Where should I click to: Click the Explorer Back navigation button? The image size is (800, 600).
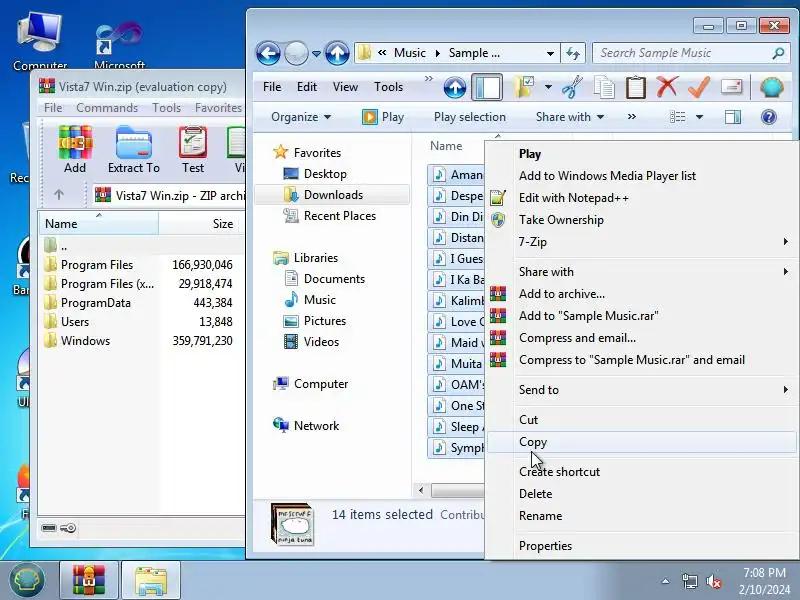tap(268, 53)
